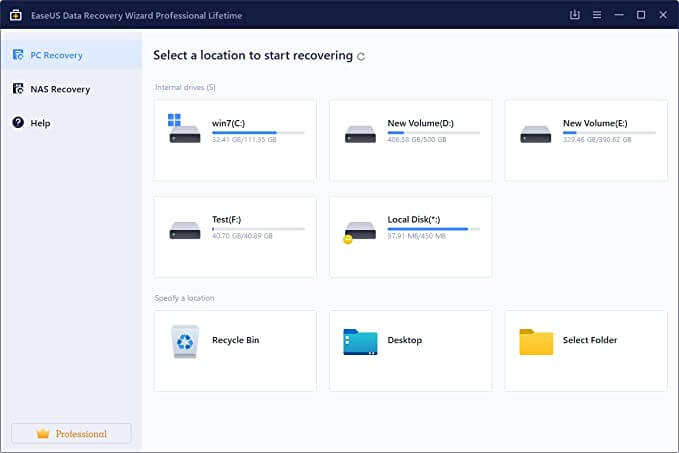The height and width of the screenshot is (453, 679).
Task: Select Test(F:) drive label
Action: click(x=226, y=220)
